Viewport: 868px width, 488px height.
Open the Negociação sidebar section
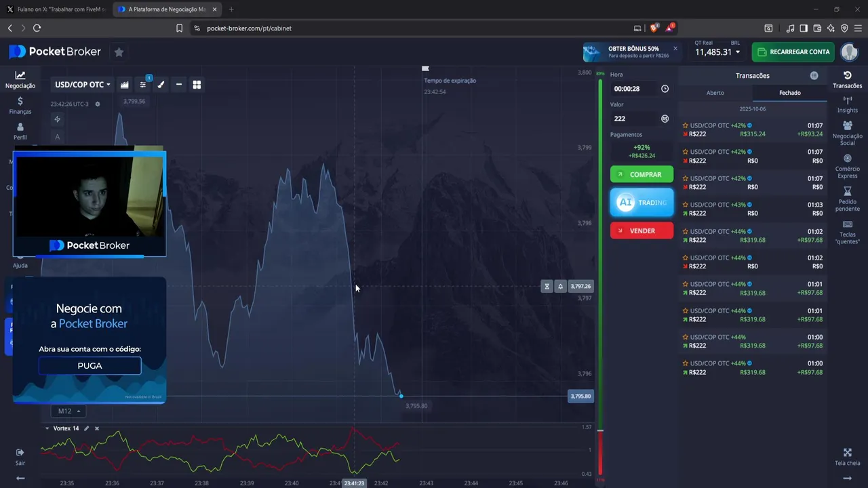[20, 80]
